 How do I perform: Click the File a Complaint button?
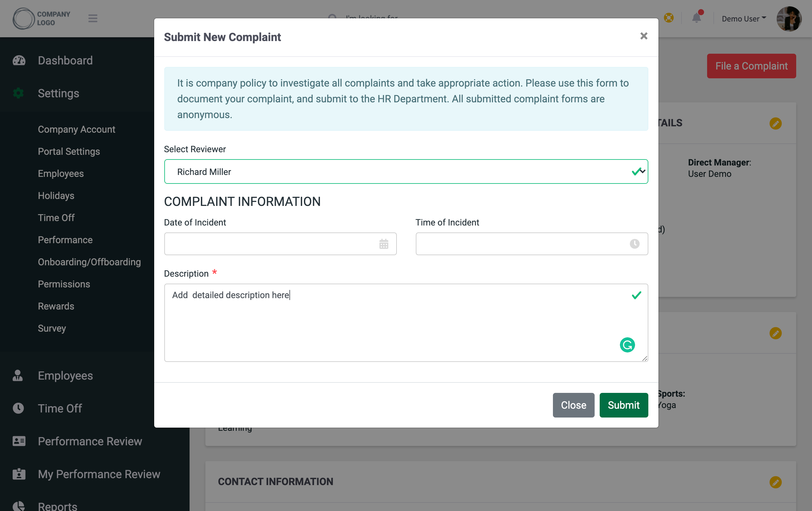(751, 66)
